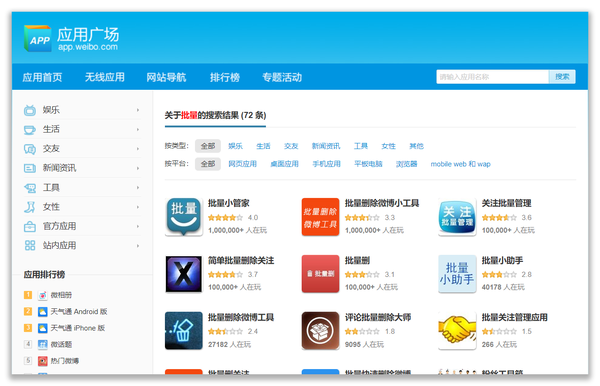Image resolution: width=600 pixels, height=386 pixels.
Task: Click the 天气通 iPhone 版 weather icon
Action: (x=42, y=328)
